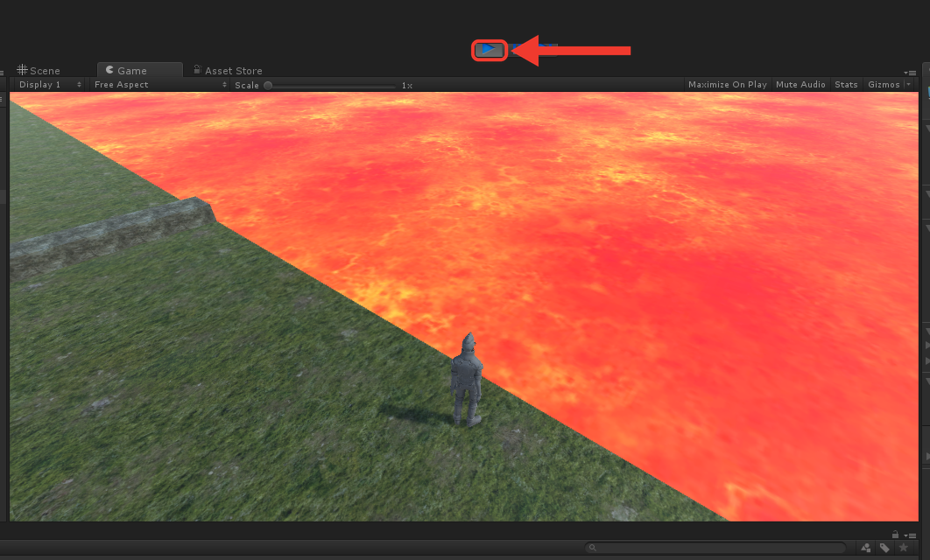Toggle the lock icon on bottom panel
Screen dimensions: 930x560
(895, 535)
